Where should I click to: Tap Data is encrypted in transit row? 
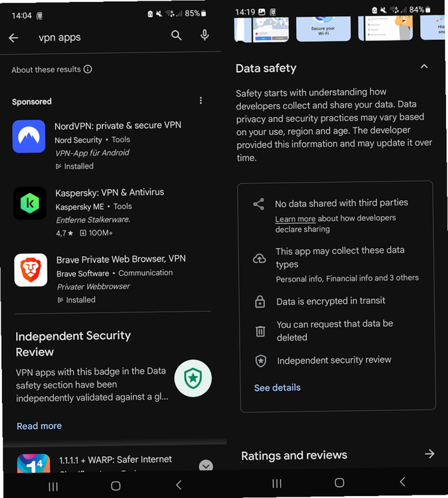pos(330,301)
